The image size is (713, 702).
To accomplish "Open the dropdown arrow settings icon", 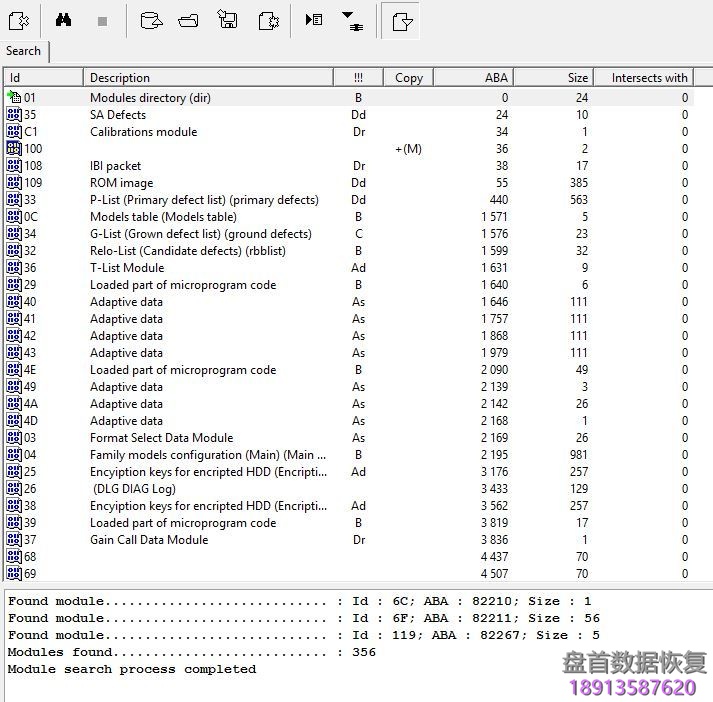I will [352, 20].
